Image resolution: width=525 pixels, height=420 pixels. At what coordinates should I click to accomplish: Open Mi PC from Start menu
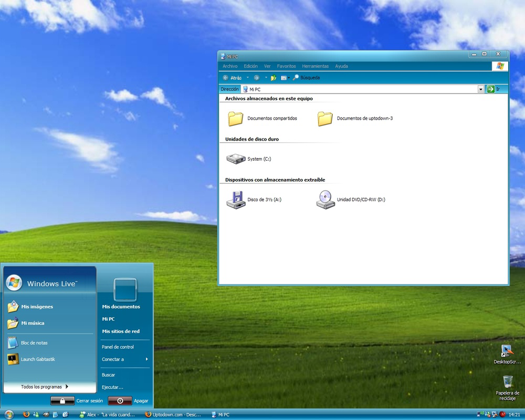[x=109, y=319]
